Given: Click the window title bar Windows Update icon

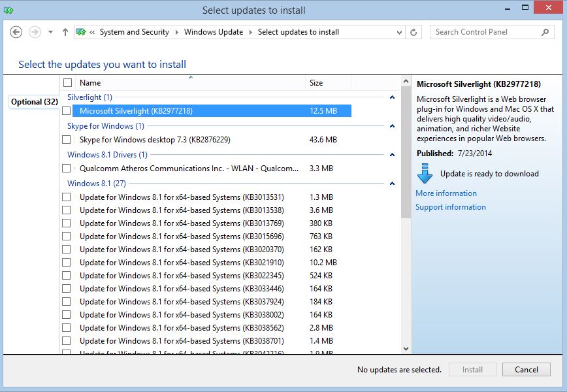Looking at the screenshot, I should [8, 10].
